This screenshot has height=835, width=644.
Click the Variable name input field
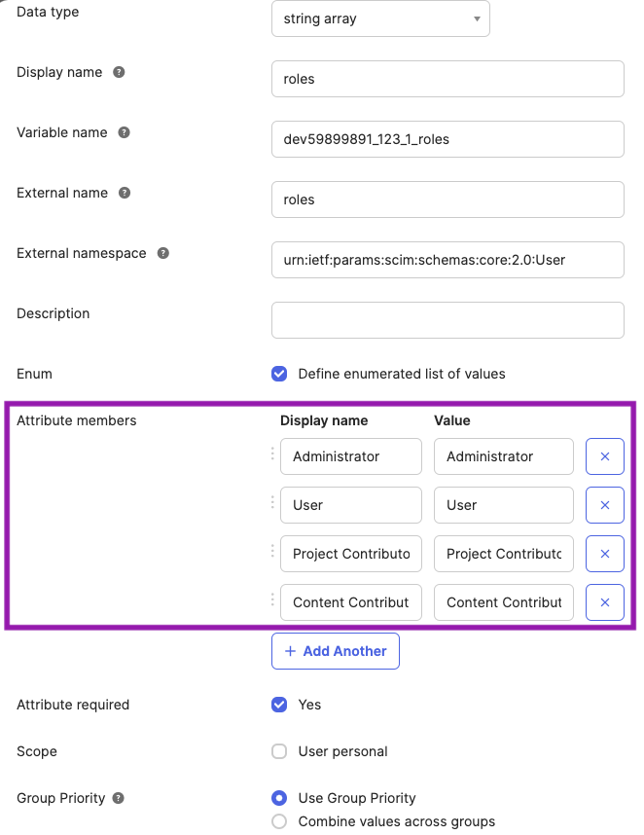(447, 139)
